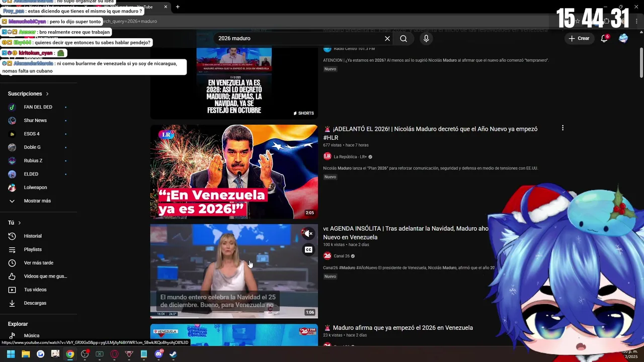This screenshot has height=362, width=644.
Task: Click the Tus videos play icon
Action: click(12, 290)
